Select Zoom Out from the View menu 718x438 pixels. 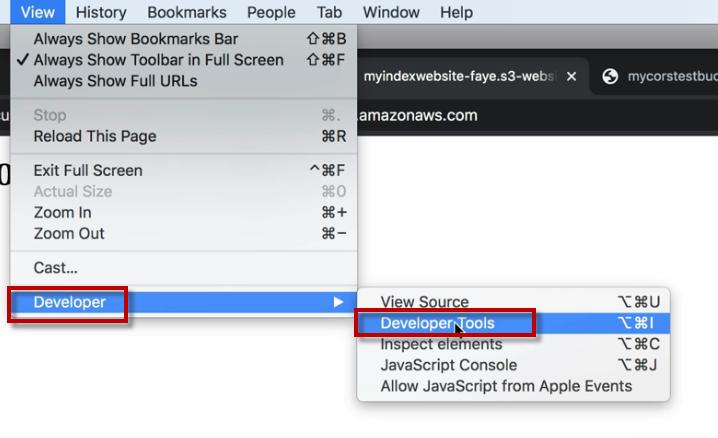point(69,233)
